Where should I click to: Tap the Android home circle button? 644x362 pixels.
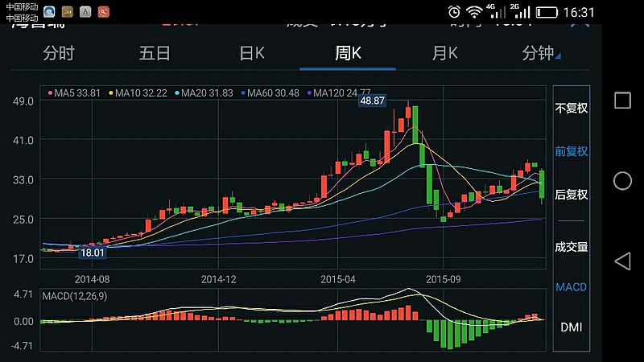622,180
